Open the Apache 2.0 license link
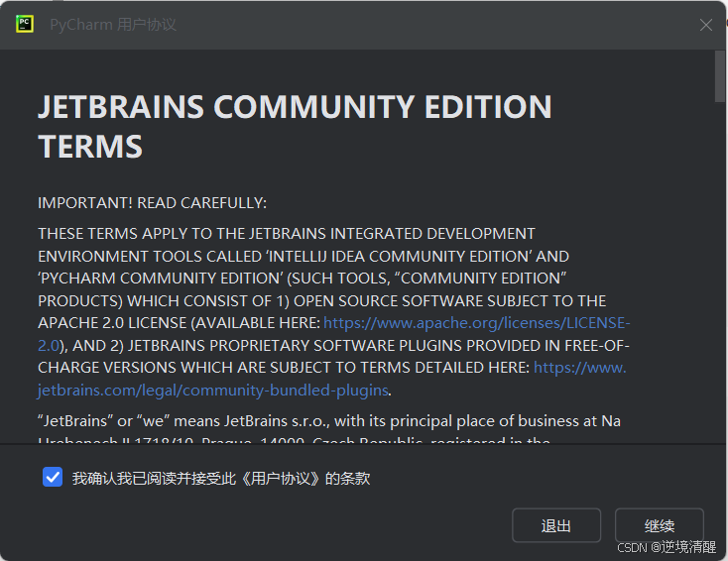Screen dimensions: 728x561 (477, 323)
